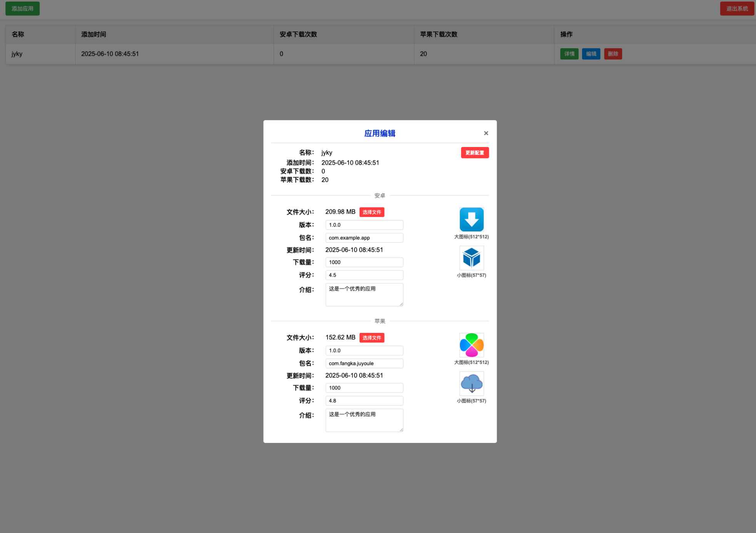Click Android large blue download arrow icon
The width and height of the screenshot is (756, 533).
[471, 219]
